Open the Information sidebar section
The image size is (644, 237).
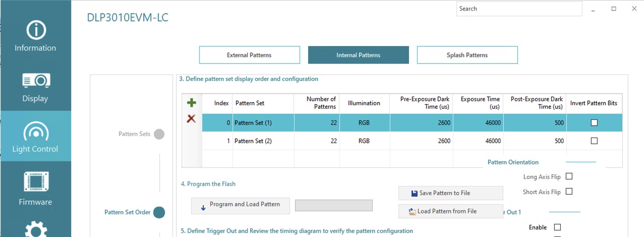35,35
